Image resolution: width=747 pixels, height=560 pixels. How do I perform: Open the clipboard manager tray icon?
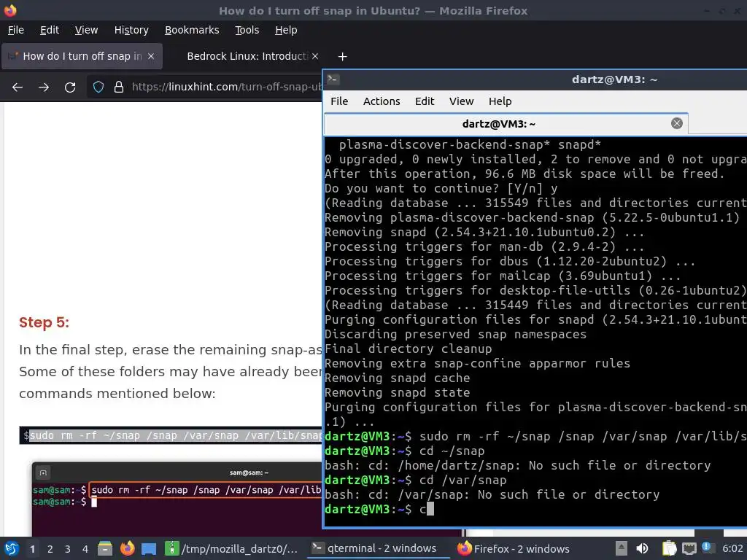(669, 548)
